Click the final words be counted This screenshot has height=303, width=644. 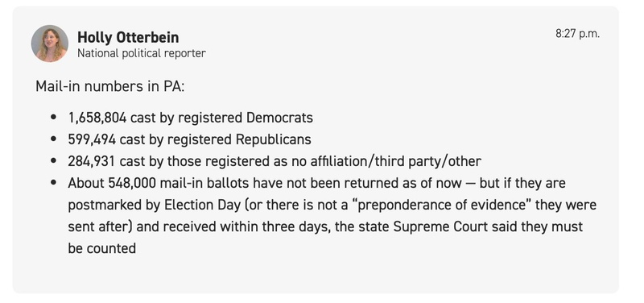102,249
